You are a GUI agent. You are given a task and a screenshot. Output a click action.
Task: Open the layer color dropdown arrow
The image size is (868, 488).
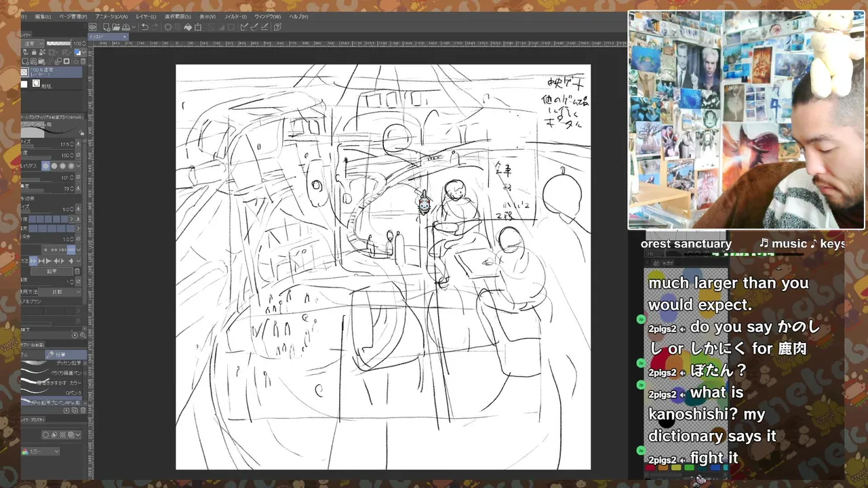point(84,52)
